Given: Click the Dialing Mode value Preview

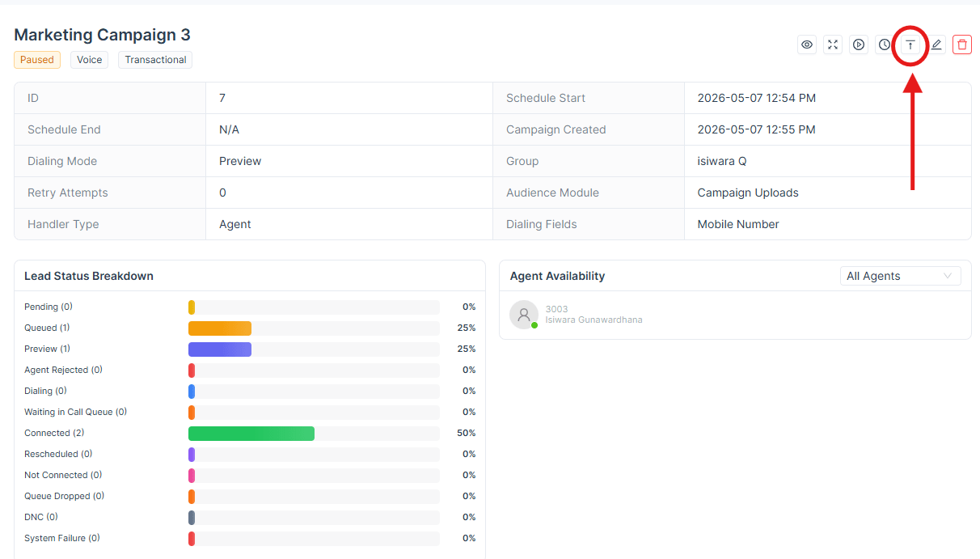Looking at the screenshot, I should tap(240, 161).
